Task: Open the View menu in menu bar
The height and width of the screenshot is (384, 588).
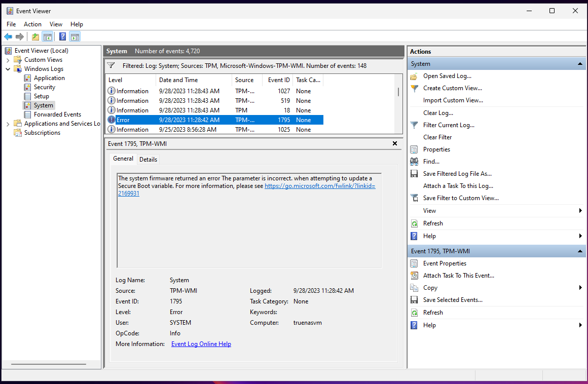Action: [x=56, y=24]
